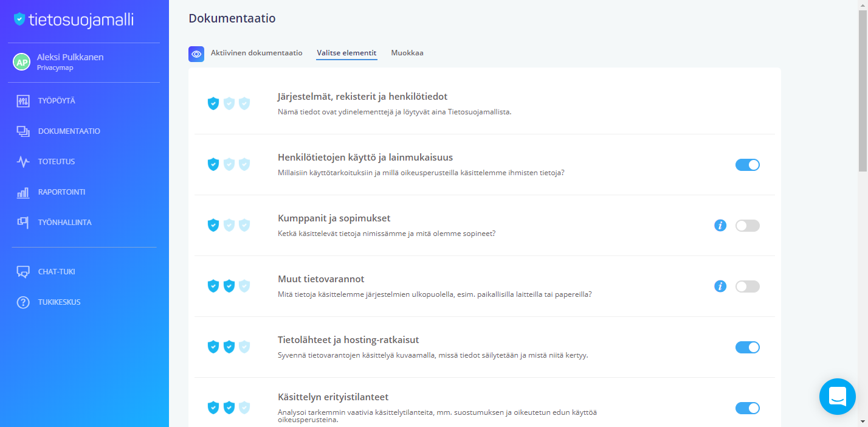Click the Kumppanit ja sopimukset title

(334, 218)
